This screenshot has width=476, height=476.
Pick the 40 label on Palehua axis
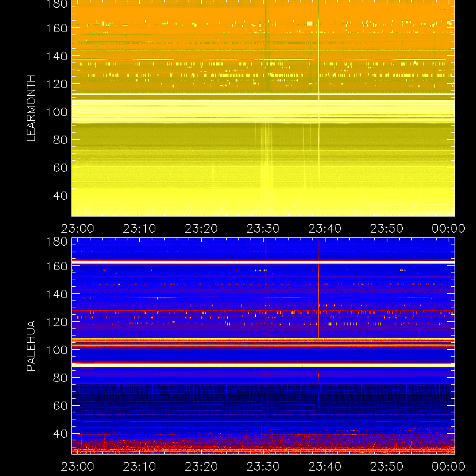[x=61, y=434]
